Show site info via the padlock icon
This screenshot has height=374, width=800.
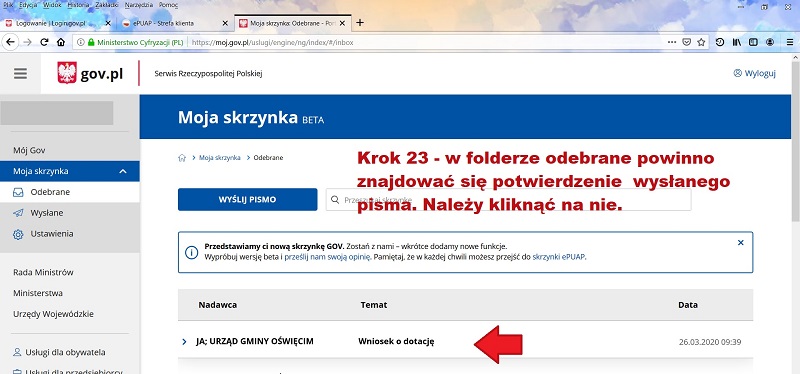(91, 42)
